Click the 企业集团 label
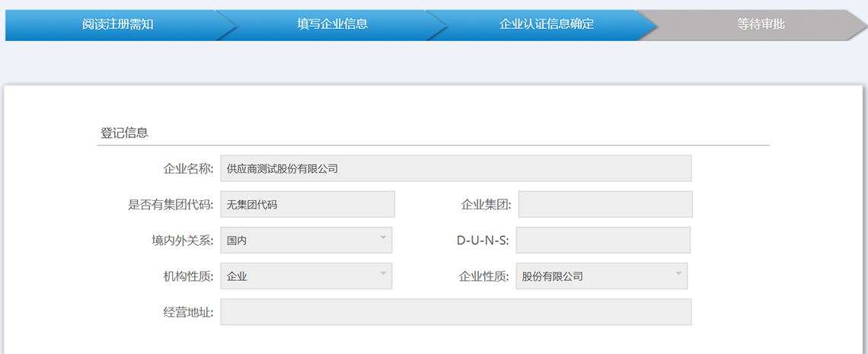The image size is (868, 354). click(486, 204)
